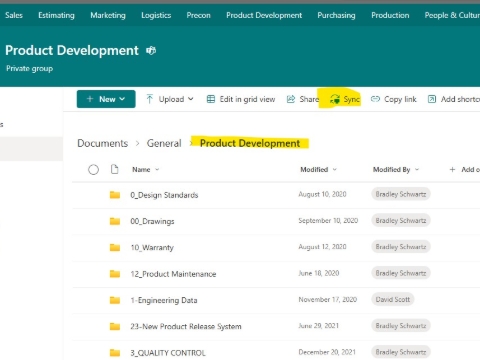Select Product Development in top navigation

264,15
